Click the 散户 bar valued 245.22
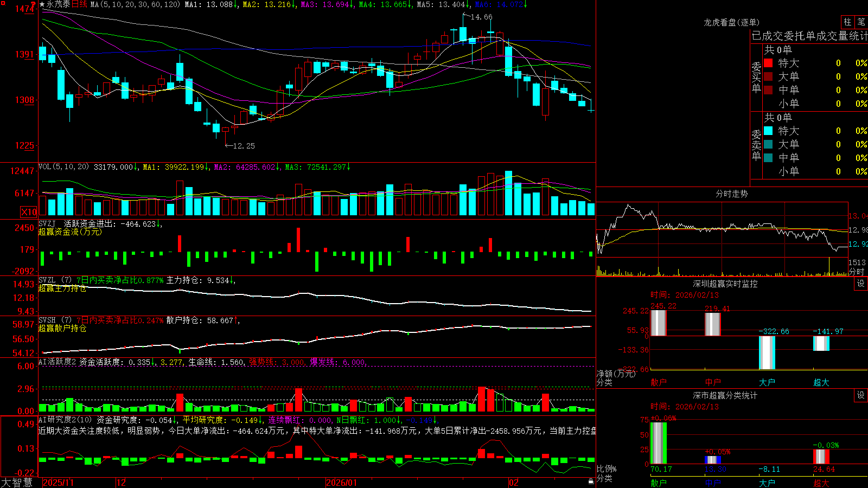 [659, 323]
